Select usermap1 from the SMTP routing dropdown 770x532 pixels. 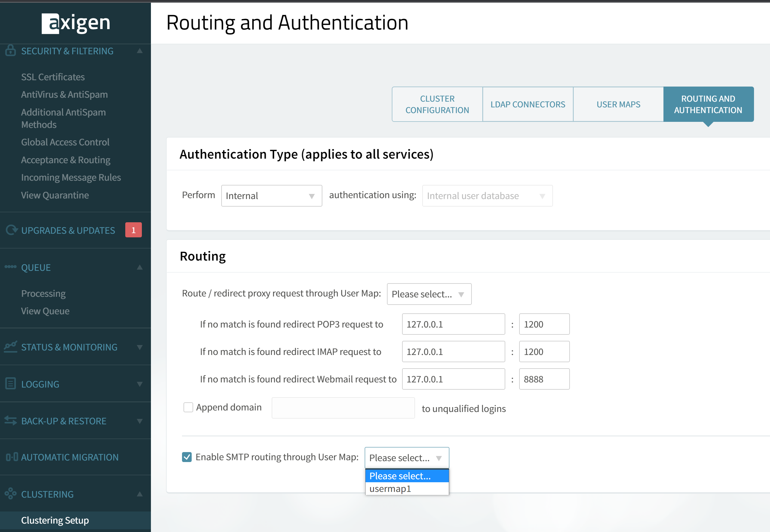click(x=390, y=488)
